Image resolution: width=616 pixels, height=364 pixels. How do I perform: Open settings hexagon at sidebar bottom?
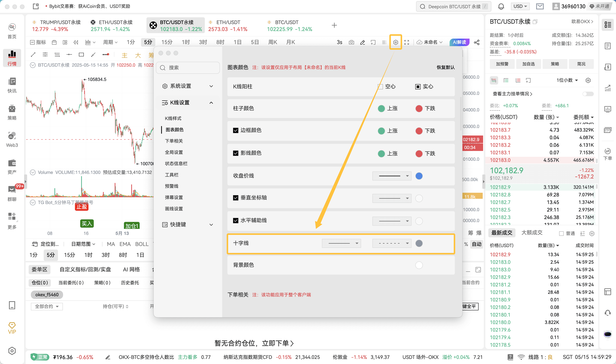click(12, 351)
